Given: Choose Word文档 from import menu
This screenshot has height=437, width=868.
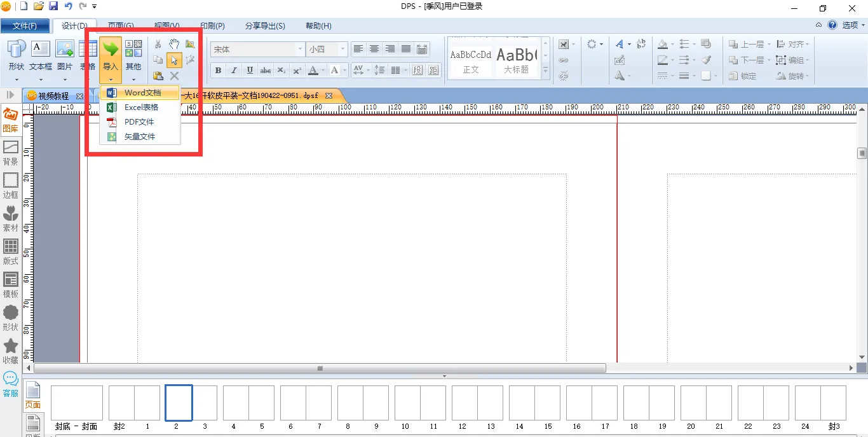Looking at the screenshot, I should [142, 93].
